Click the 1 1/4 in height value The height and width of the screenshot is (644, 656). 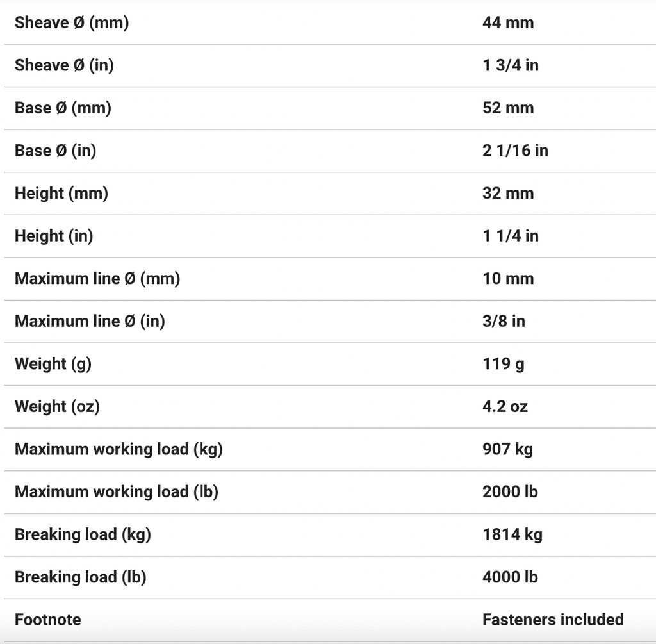(511, 236)
